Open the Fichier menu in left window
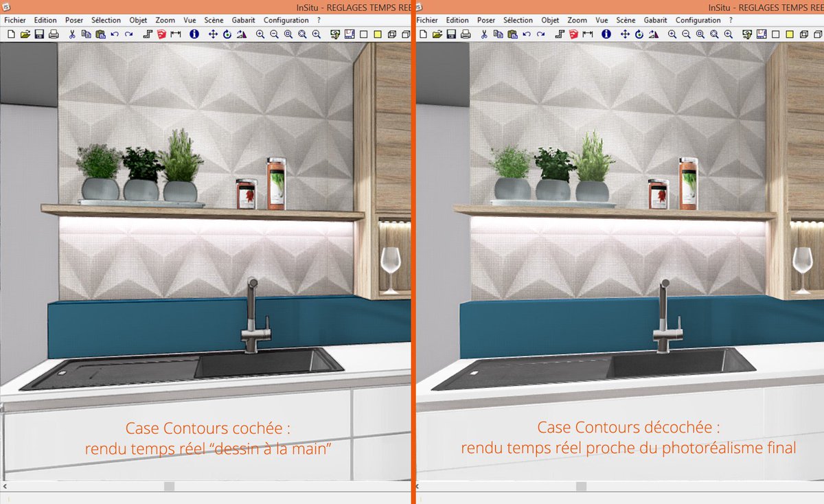824x504 pixels. (14, 21)
